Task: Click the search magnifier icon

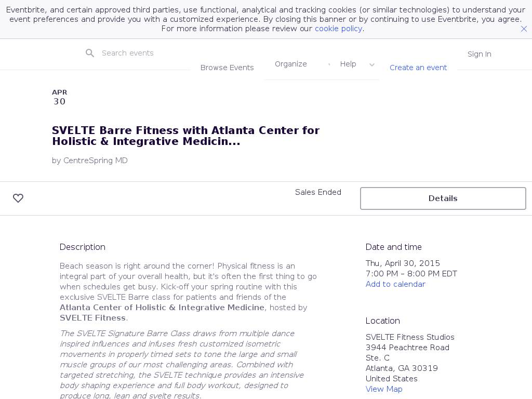Action: (90, 53)
